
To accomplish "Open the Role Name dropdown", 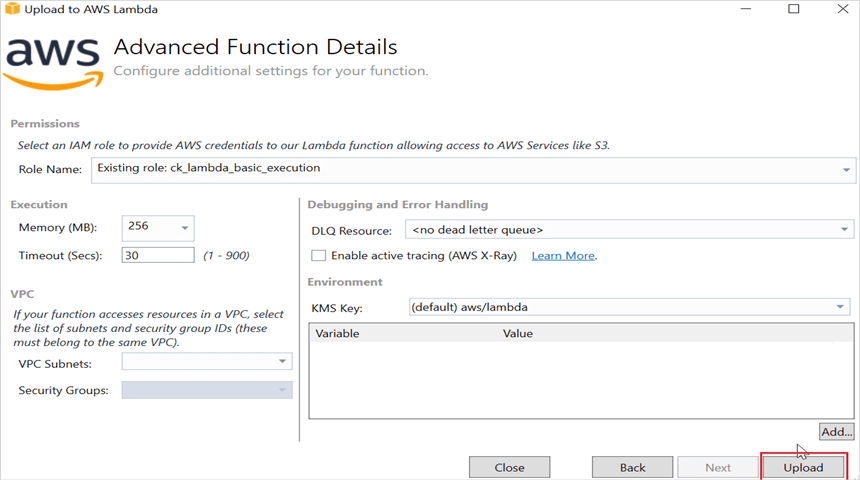I will (x=473, y=169).
